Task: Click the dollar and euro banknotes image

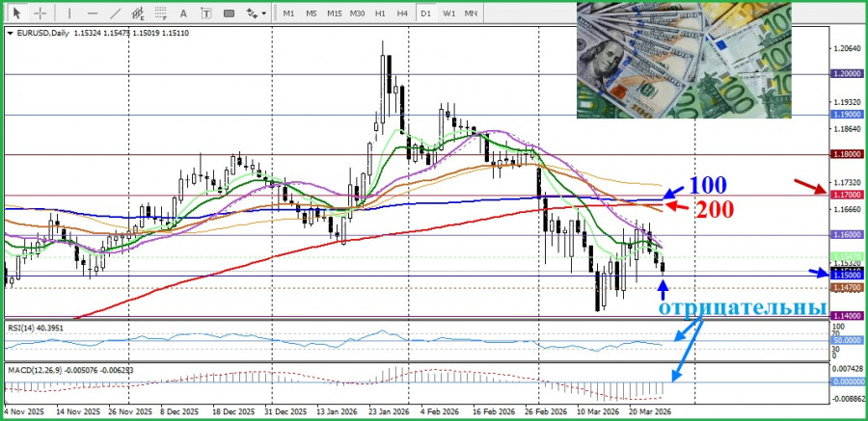Action: 684,60
